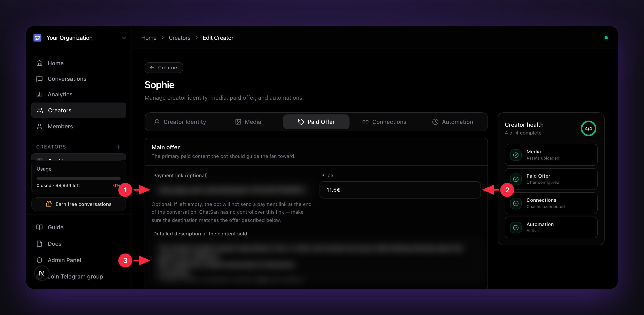Image resolution: width=644 pixels, height=315 pixels.
Task: Click Join Telegram group link
Action: (75, 277)
